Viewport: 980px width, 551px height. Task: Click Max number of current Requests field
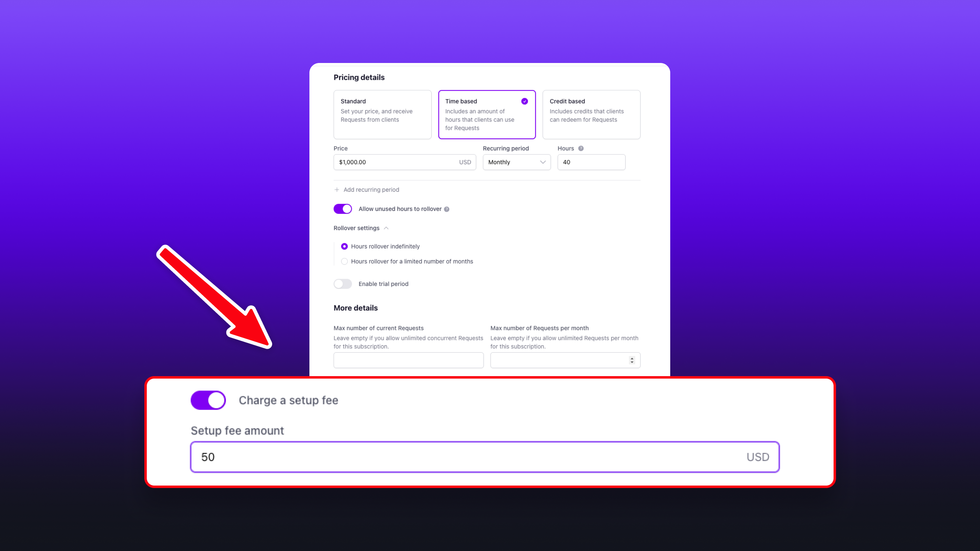(x=409, y=360)
